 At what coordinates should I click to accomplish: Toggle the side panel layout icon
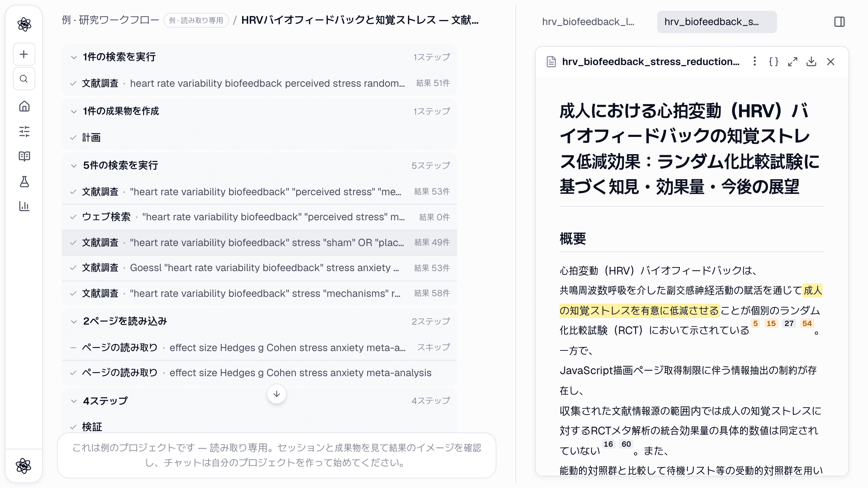coord(840,22)
